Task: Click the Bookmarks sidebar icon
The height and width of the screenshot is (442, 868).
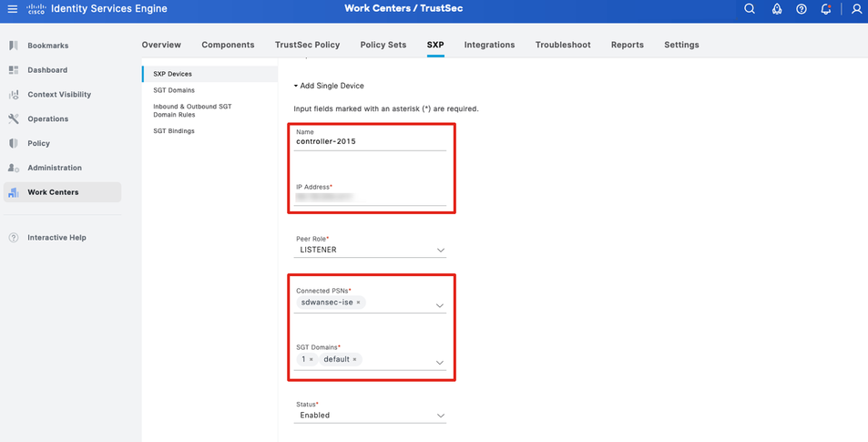Action: (14, 46)
